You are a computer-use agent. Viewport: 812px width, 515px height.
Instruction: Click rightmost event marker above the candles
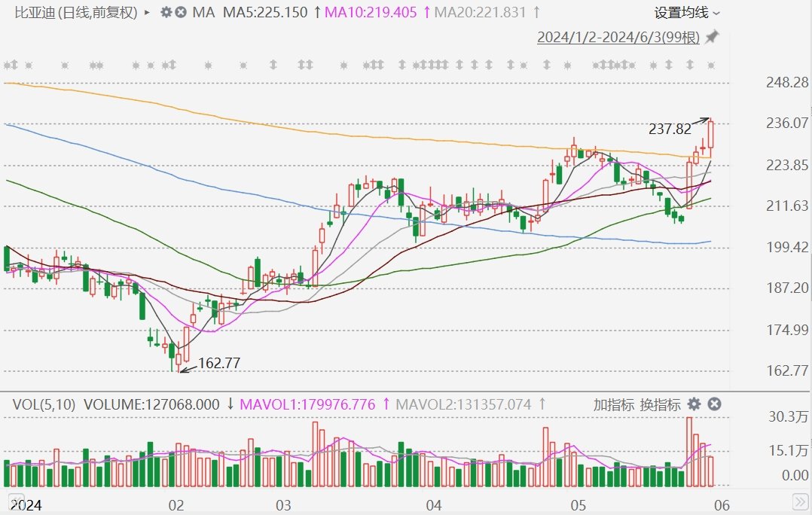710,66
